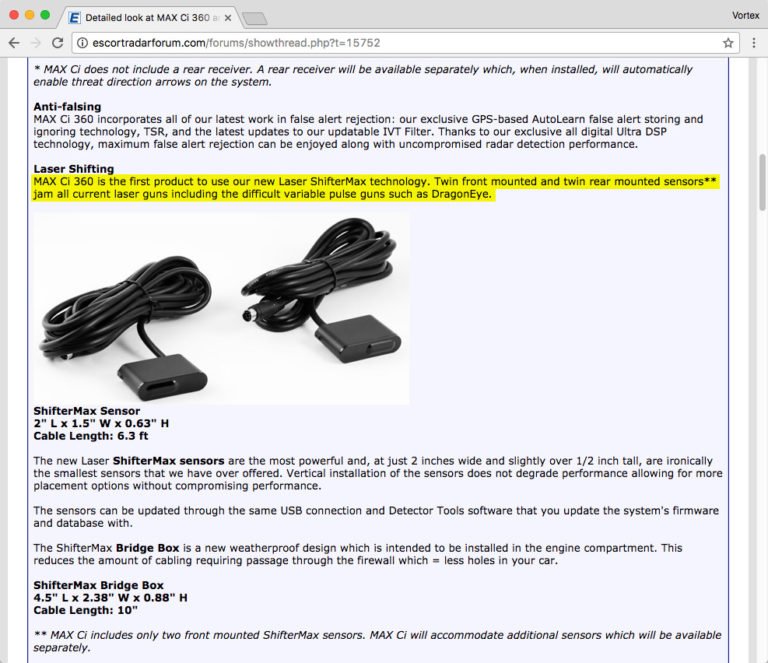Open a new tab with the tab button

[x=255, y=19]
